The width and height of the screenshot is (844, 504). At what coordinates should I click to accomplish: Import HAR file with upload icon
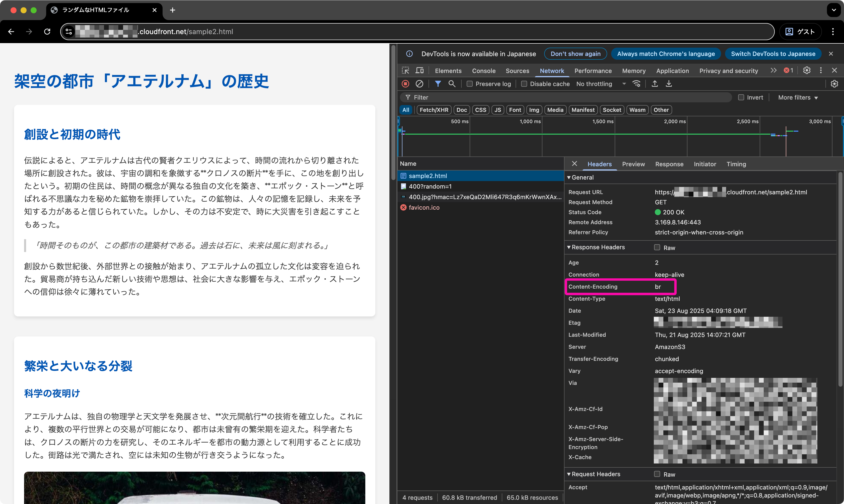pyautogui.click(x=655, y=83)
